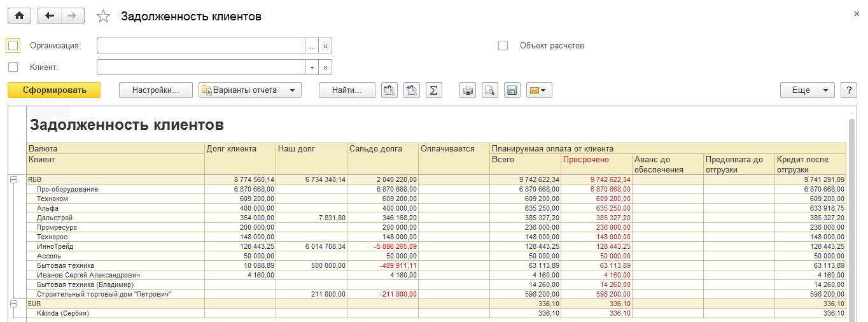The height and width of the screenshot is (322, 868).
Task: Enable the Организация filter checkbox
Action: coord(13,46)
